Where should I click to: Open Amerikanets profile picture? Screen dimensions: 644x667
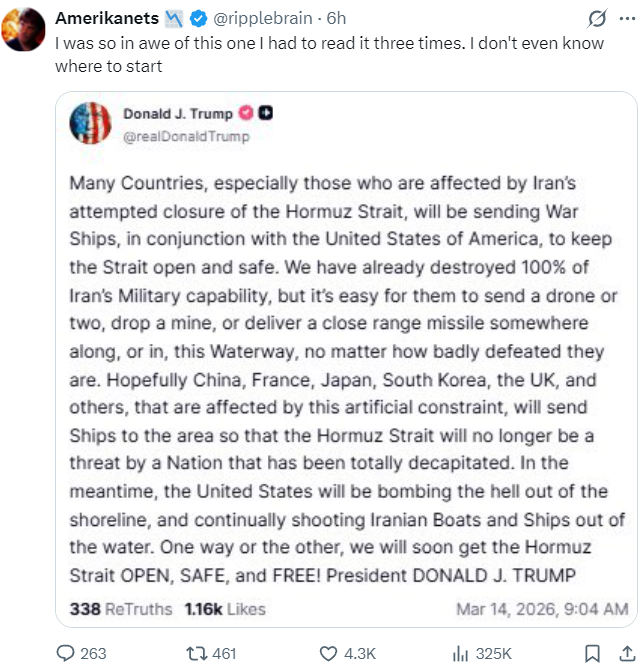tap(25, 28)
